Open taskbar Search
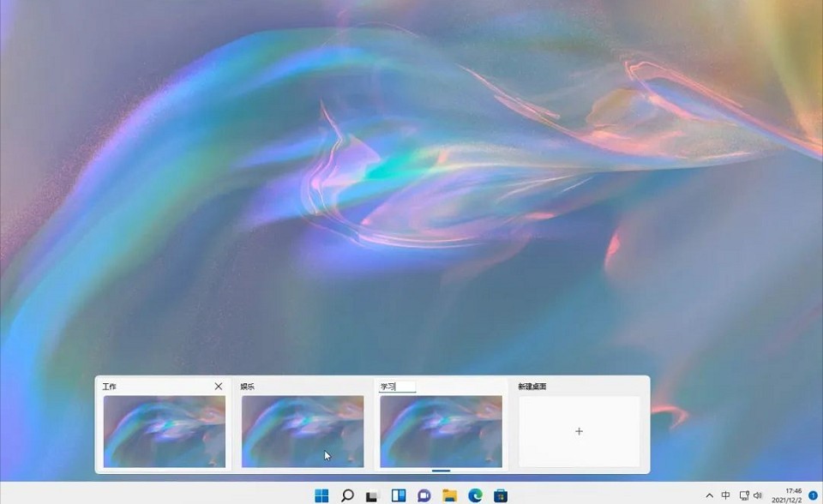 [347, 495]
